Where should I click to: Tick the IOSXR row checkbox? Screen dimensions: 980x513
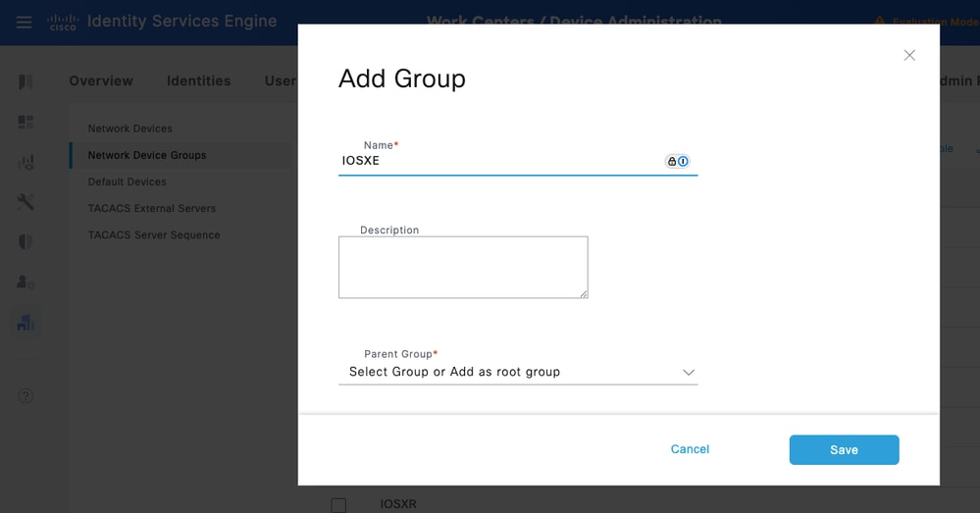click(338, 505)
